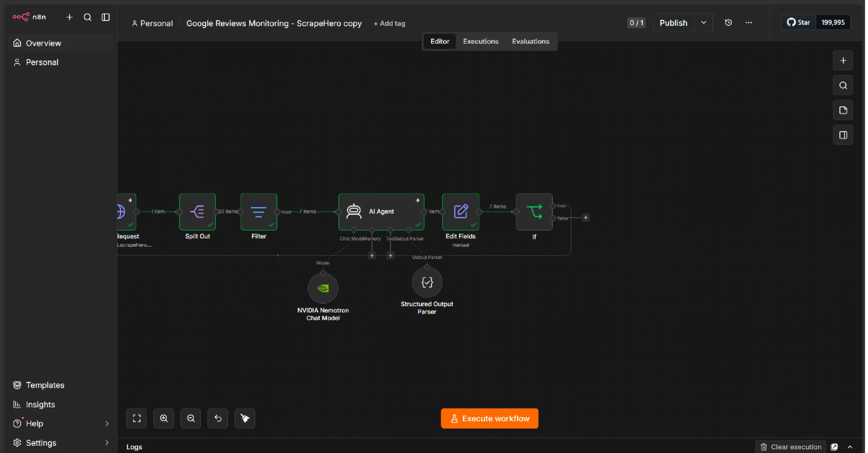Click the If node false output

(553, 218)
